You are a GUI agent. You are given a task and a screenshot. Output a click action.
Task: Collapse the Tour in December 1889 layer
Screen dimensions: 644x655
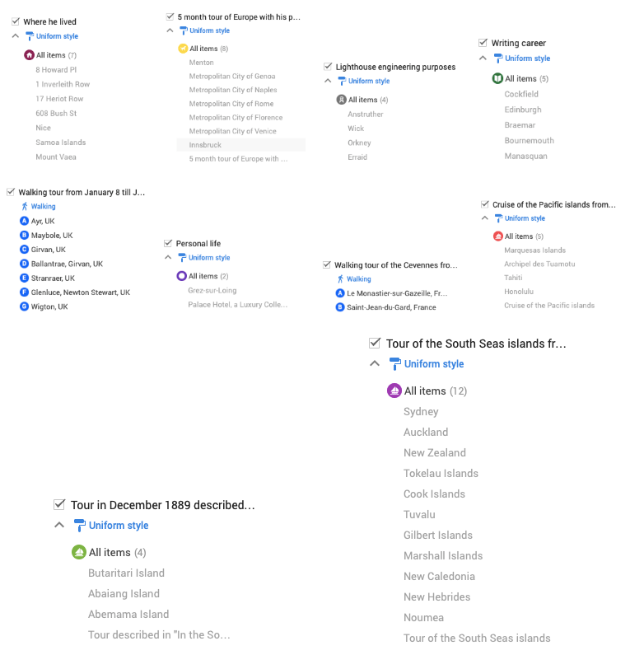click(x=58, y=525)
